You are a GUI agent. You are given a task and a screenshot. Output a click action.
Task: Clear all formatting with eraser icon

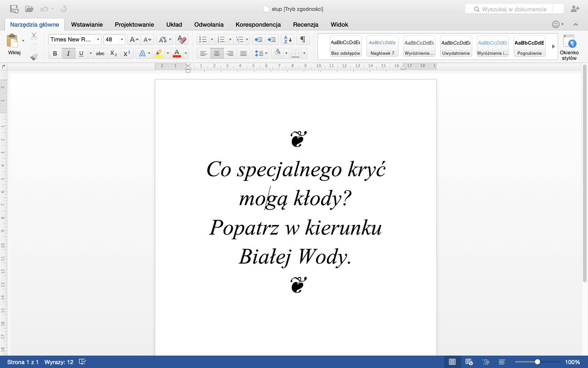[x=181, y=40]
